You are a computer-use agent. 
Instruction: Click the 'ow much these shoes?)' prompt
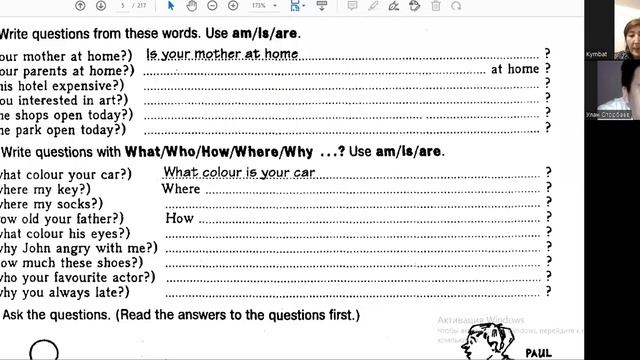pos(71,263)
